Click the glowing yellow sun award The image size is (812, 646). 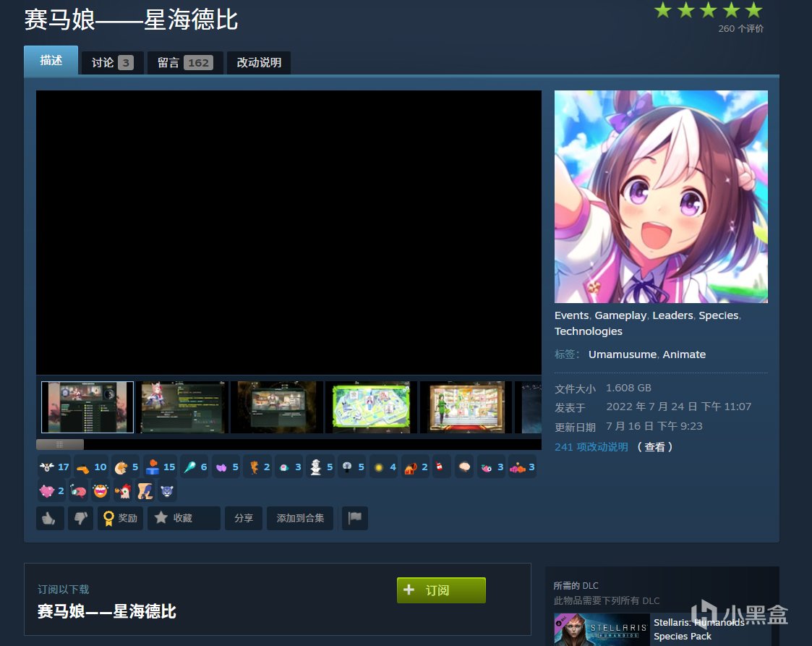384,467
